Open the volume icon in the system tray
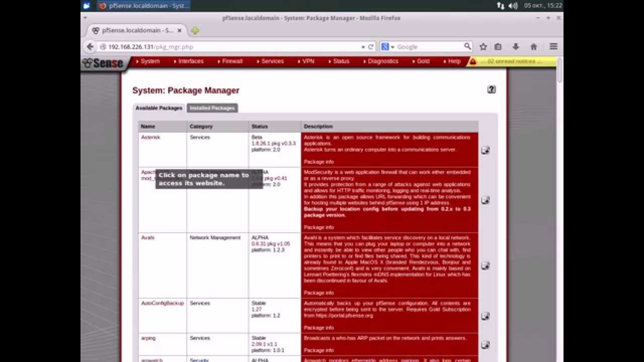 pyautogui.click(x=513, y=6)
